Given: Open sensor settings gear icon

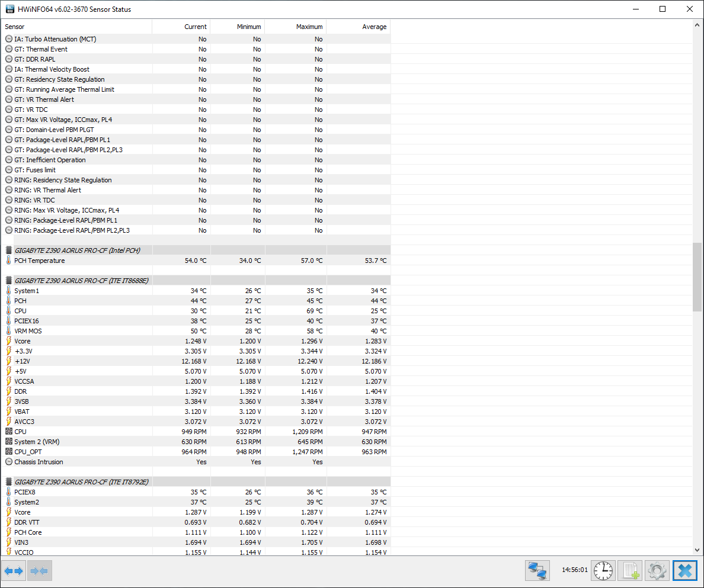Looking at the screenshot, I should click(x=657, y=570).
